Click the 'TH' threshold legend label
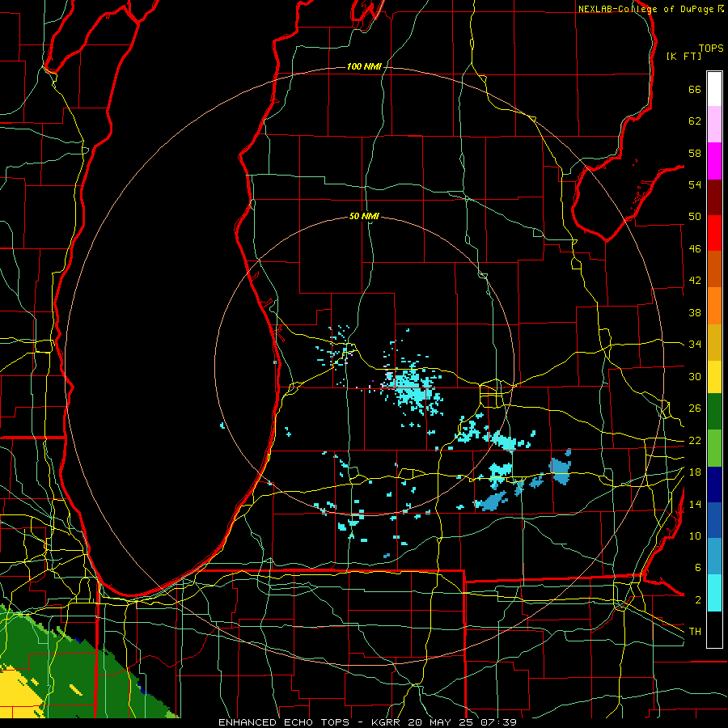The image size is (728, 728). (x=695, y=632)
